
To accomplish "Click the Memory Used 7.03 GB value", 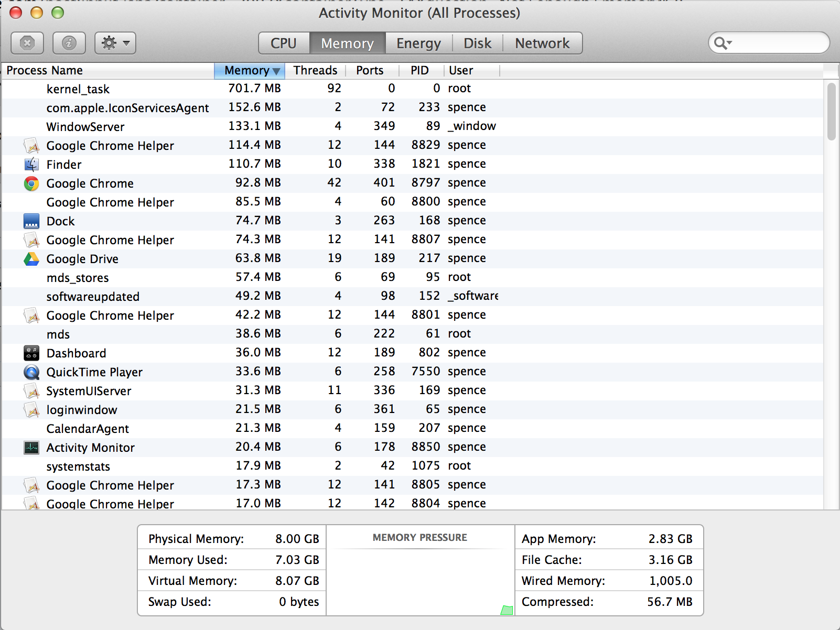I will click(x=297, y=560).
